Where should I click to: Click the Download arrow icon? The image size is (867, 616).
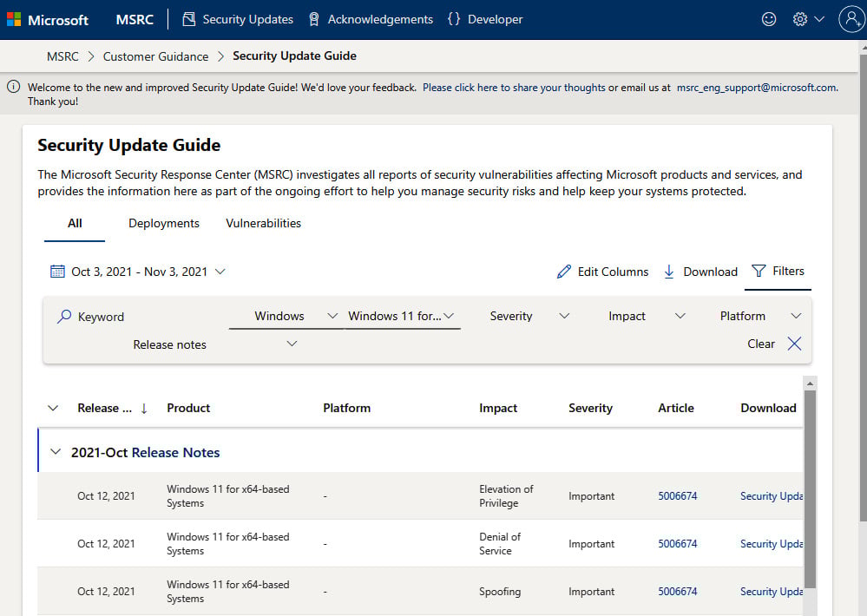coord(668,272)
